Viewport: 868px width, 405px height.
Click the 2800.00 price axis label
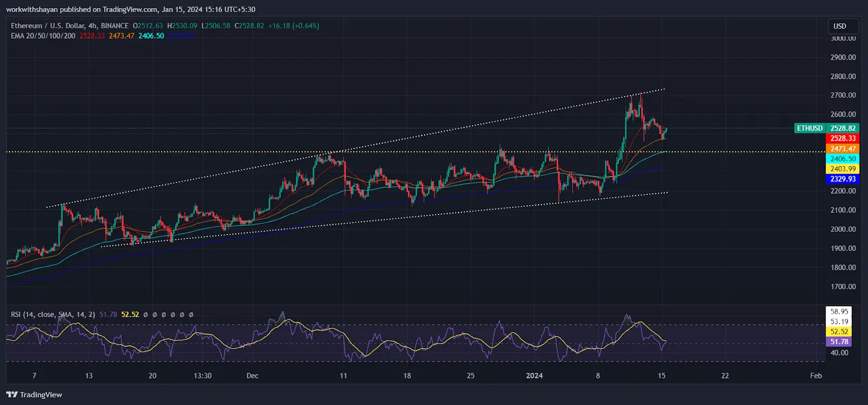tap(843, 77)
